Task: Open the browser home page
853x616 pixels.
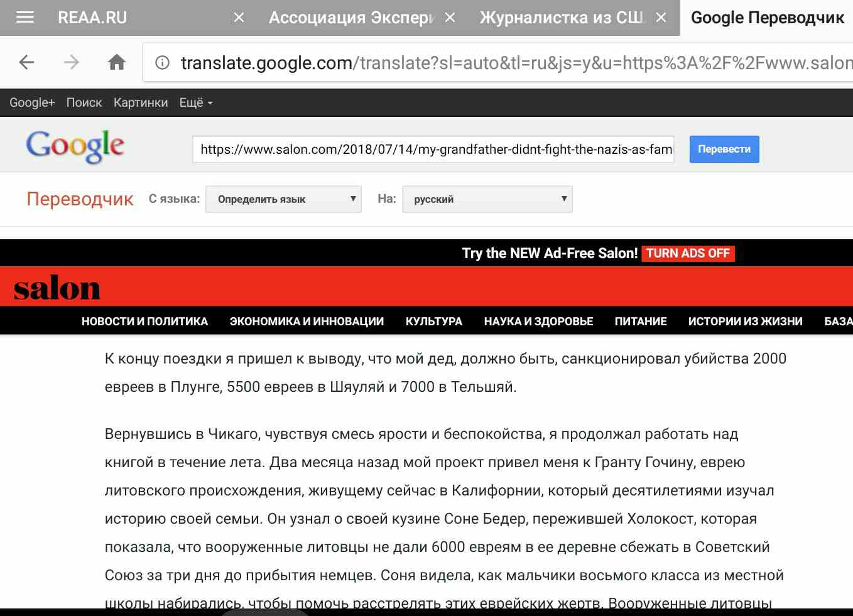Action: [x=117, y=62]
